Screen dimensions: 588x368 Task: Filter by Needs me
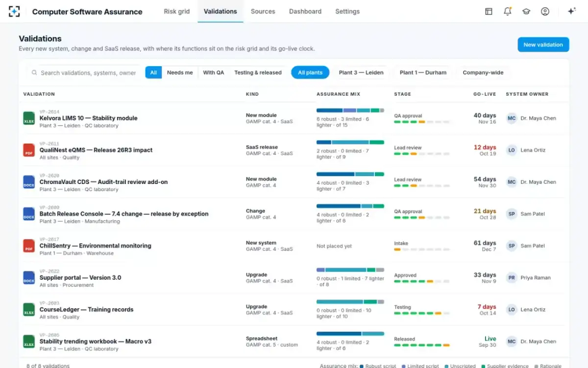(180, 73)
